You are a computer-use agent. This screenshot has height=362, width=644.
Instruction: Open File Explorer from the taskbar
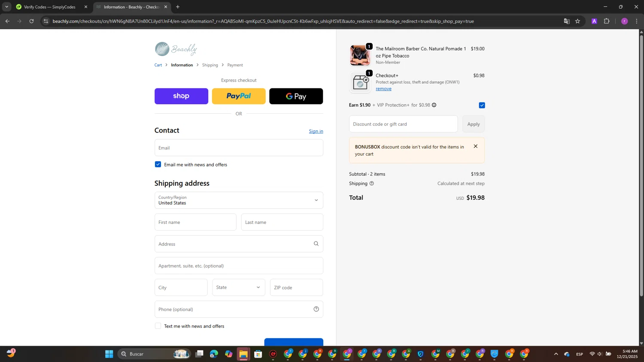pos(243,354)
